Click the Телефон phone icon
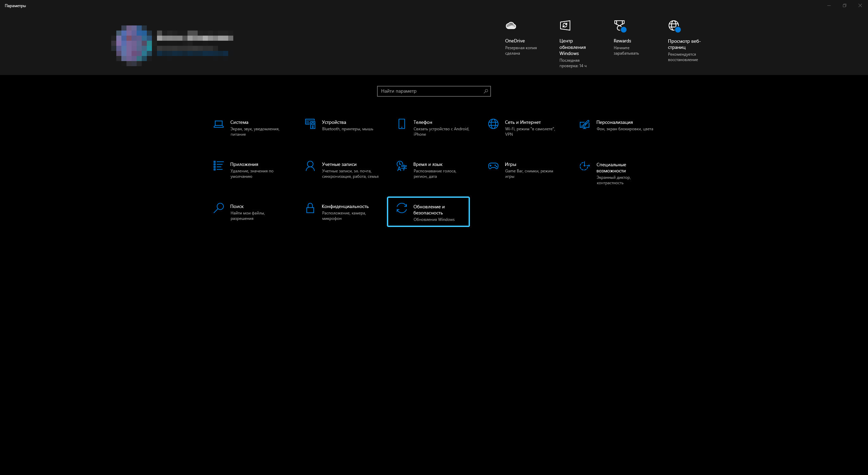868x475 pixels. (x=401, y=124)
